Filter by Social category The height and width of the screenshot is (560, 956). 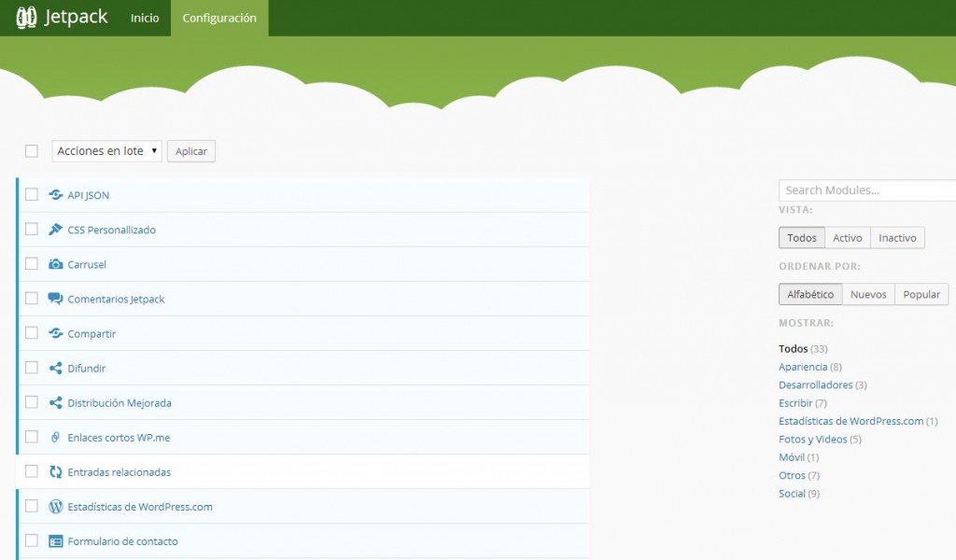[x=792, y=494]
